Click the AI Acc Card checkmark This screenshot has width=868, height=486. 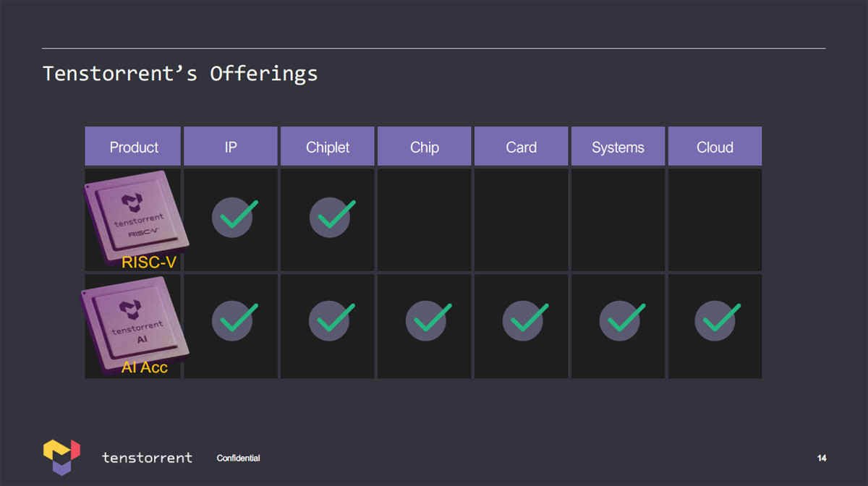525,320
